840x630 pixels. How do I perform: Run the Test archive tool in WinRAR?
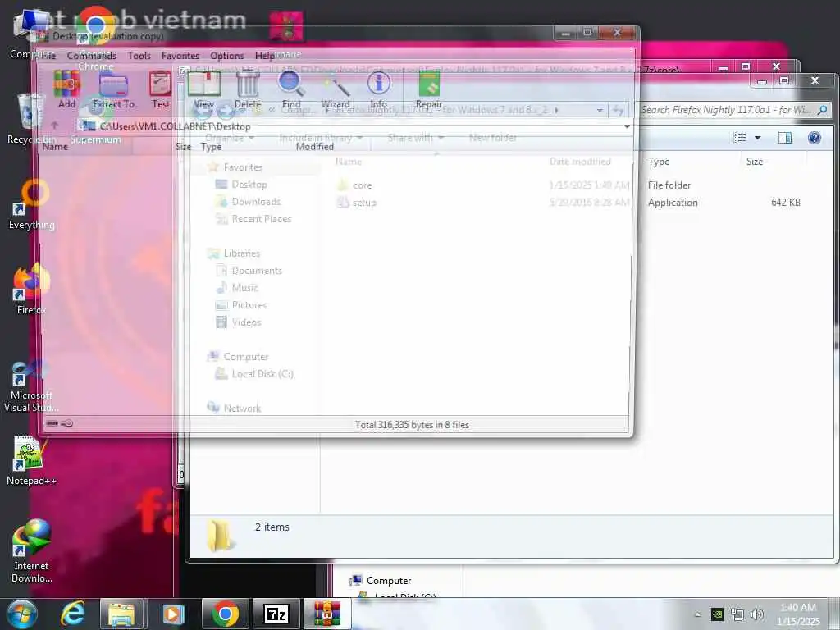(x=160, y=89)
